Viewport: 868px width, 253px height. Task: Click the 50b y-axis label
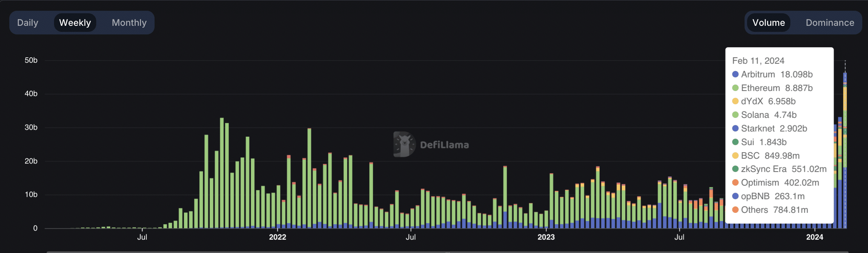31,60
